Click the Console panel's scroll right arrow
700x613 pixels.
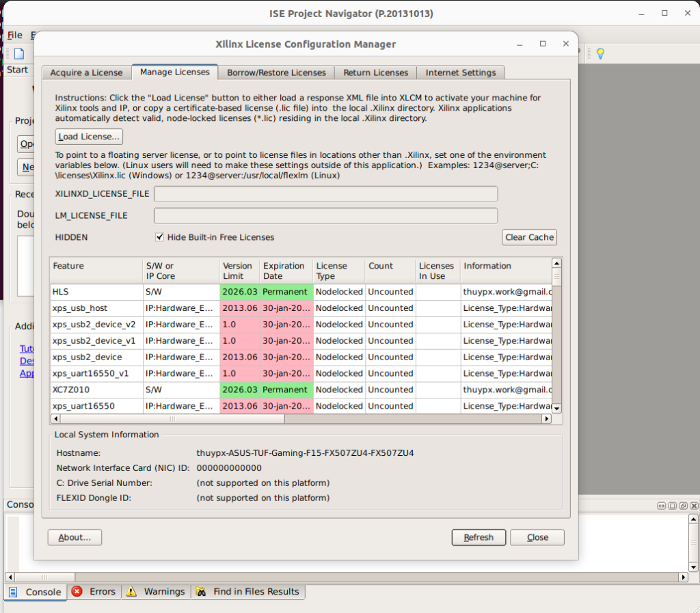tap(683, 577)
